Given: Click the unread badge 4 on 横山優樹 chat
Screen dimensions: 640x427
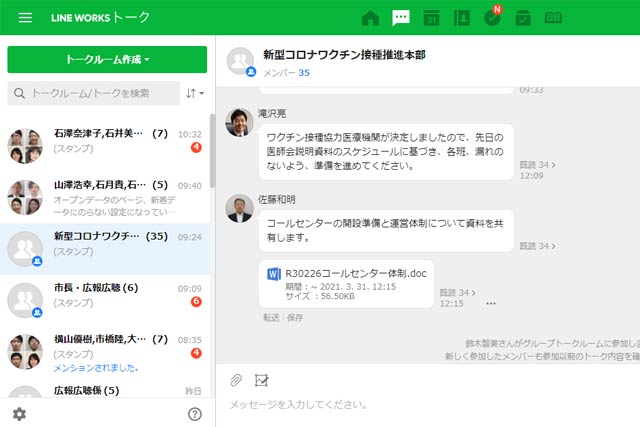Looking at the screenshot, I should pos(196,353).
